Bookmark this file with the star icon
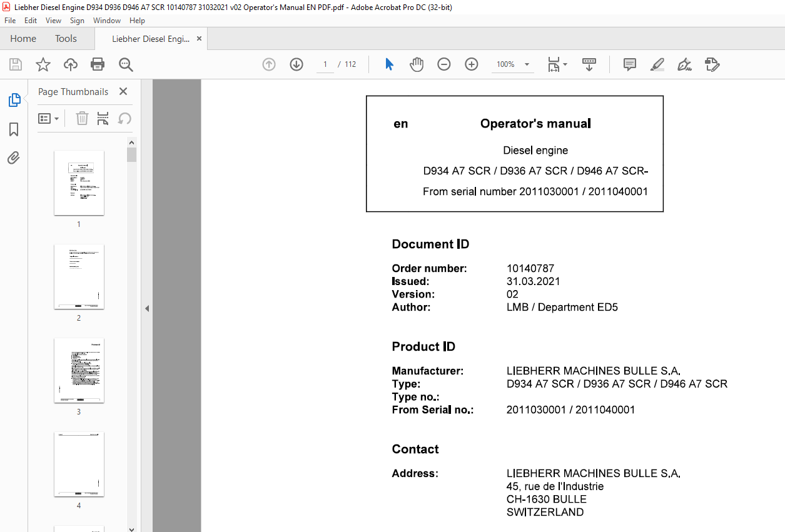This screenshot has width=785, height=532. (x=43, y=64)
